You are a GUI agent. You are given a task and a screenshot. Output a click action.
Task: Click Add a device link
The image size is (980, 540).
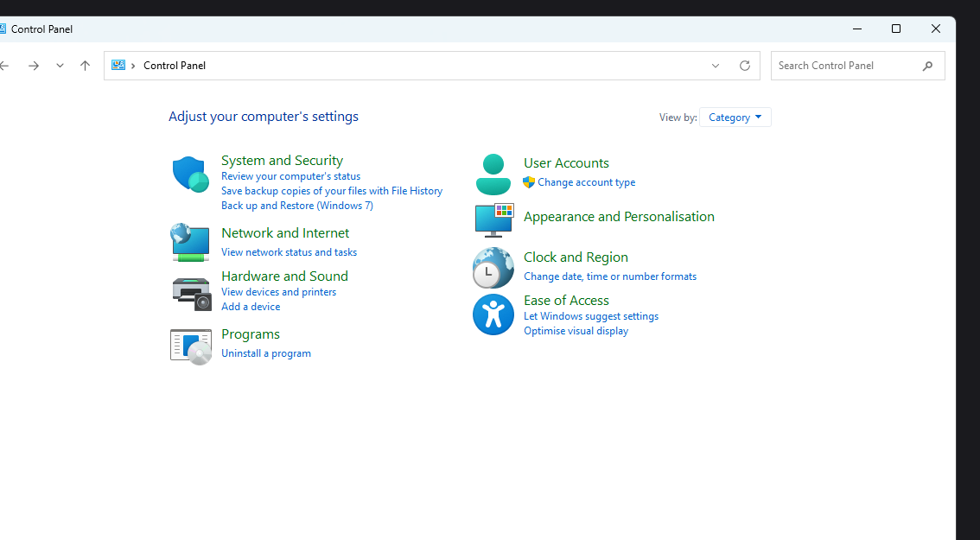[x=251, y=306]
